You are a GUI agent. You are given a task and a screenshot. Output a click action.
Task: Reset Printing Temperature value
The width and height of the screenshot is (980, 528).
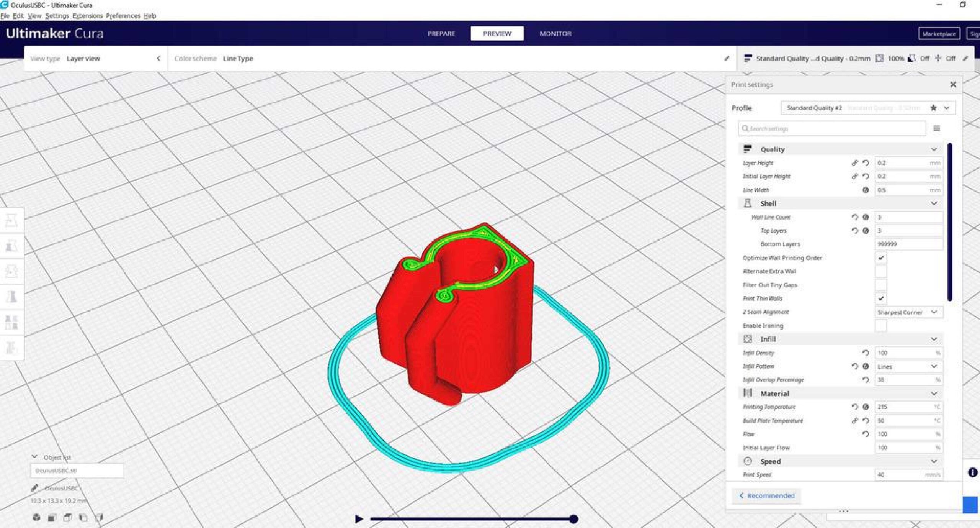pyautogui.click(x=854, y=407)
